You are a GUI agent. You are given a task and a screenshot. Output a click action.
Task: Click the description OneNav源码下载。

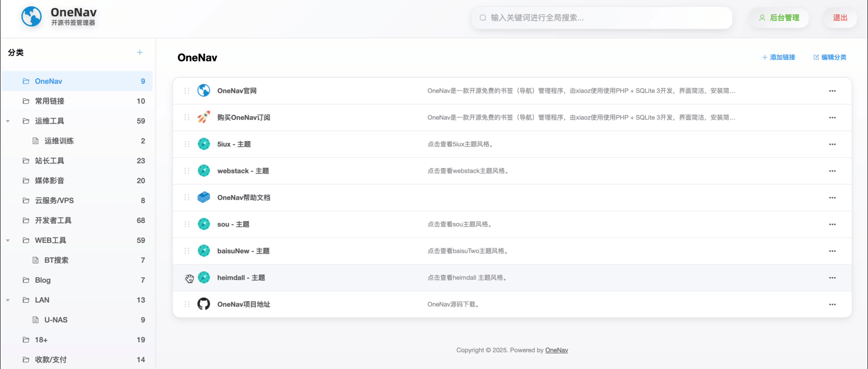point(454,304)
